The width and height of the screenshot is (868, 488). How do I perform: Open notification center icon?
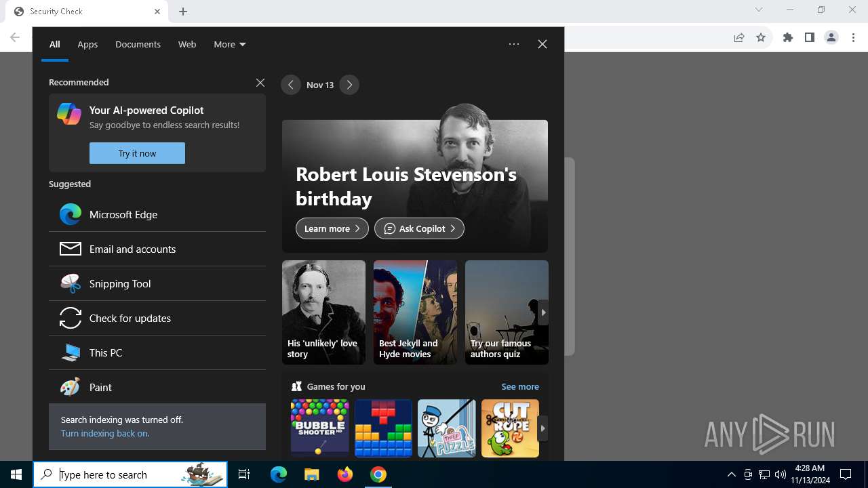coord(846,474)
